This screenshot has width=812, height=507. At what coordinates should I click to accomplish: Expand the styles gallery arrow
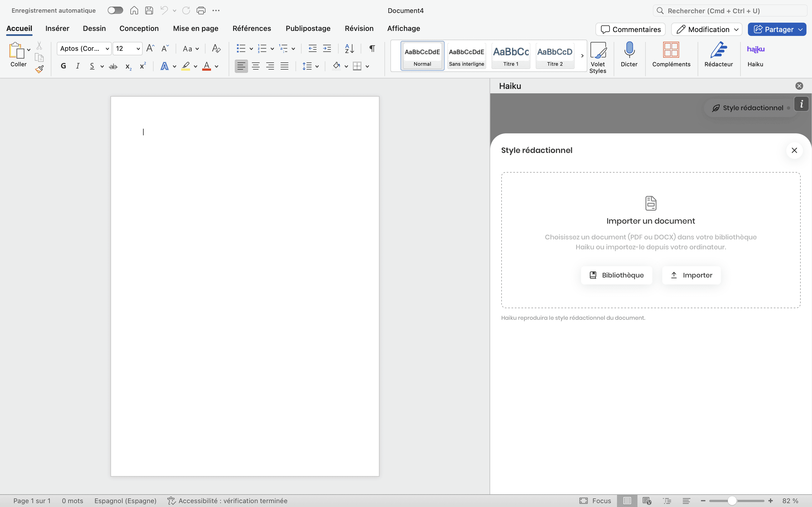tap(582, 56)
